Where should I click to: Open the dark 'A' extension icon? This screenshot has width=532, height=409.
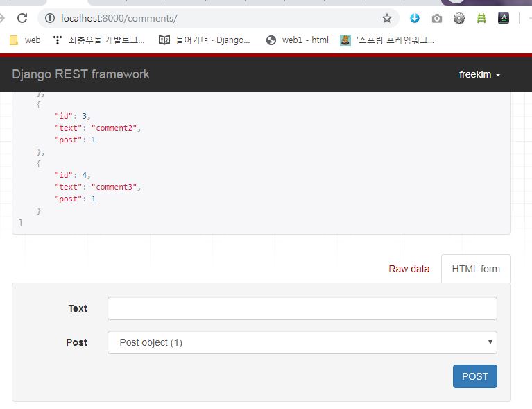(504, 17)
